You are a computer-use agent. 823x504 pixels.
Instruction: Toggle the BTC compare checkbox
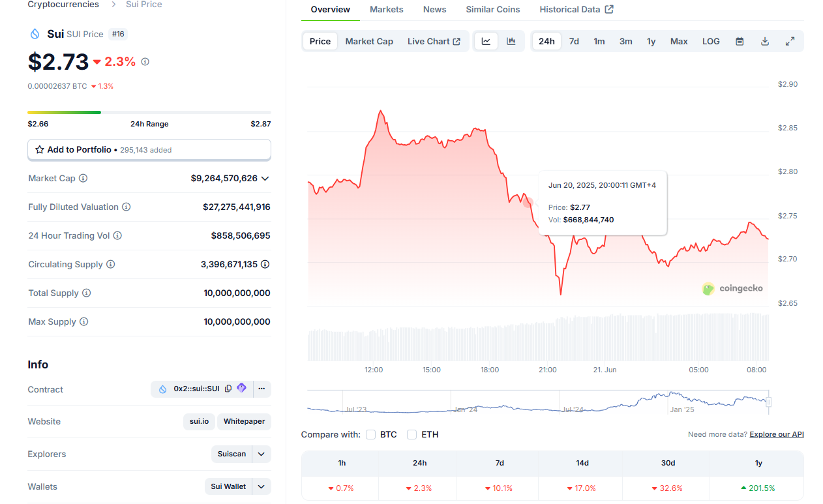(x=371, y=434)
